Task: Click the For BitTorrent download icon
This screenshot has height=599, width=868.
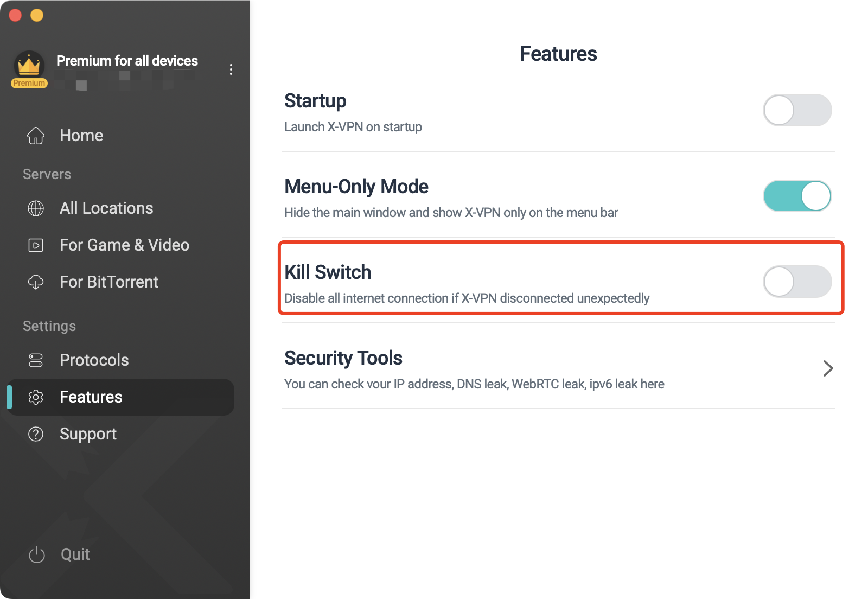Action: click(36, 282)
